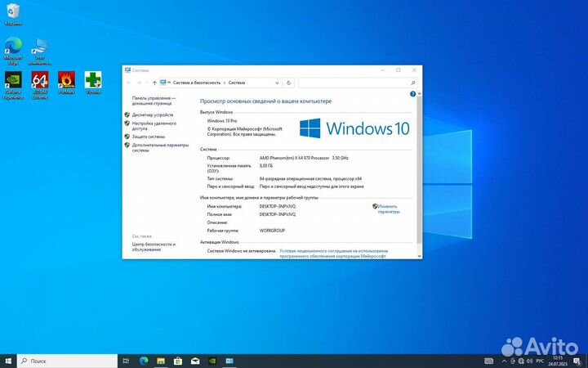The height and width of the screenshot is (368, 588).
Task: Launch GeForce Experience desktop shortcut
Action: (13, 85)
